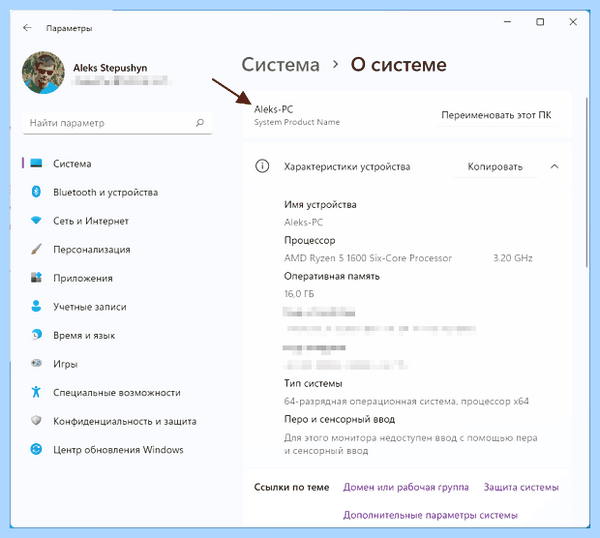
Task: Open Защита системы link
Action: point(521,487)
